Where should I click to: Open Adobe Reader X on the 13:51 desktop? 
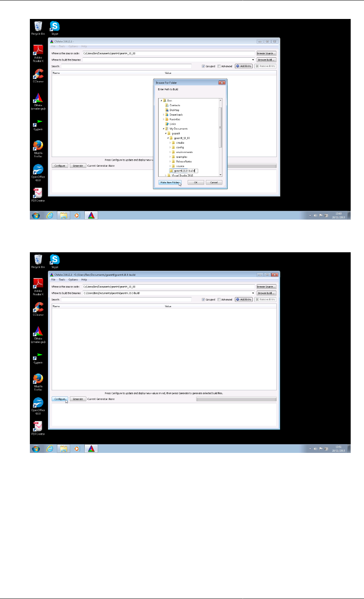pos(38,287)
